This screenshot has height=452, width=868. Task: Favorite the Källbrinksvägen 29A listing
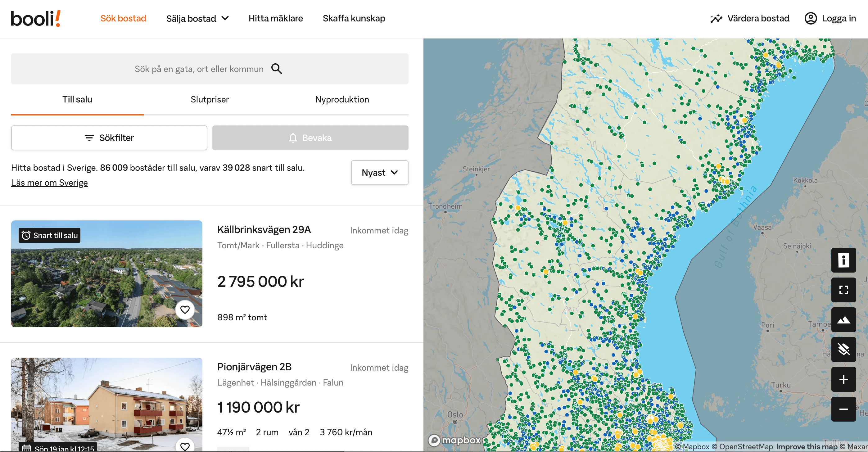tap(185, 310)
